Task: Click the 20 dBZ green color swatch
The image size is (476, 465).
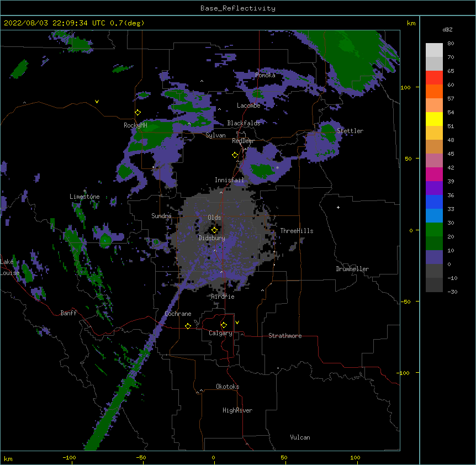Action: 434,230
